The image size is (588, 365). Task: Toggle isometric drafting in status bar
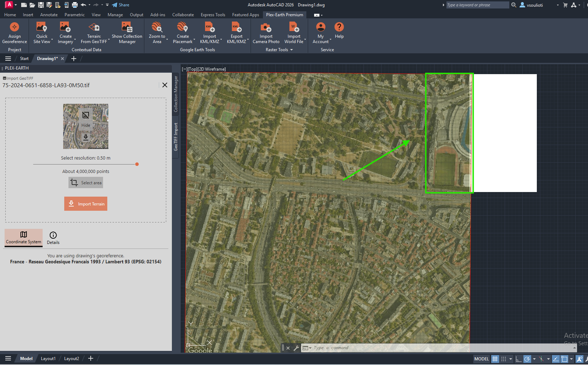(541, 359)
